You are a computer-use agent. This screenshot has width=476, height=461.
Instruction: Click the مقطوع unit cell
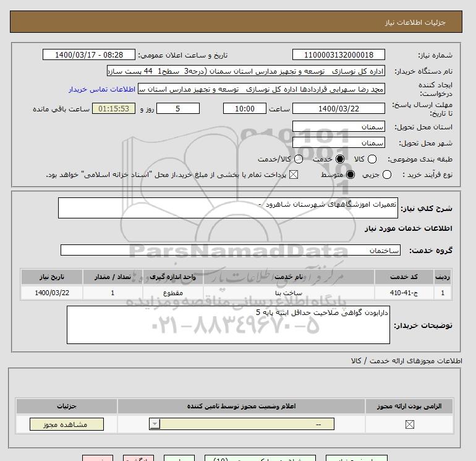pos(172,293)
